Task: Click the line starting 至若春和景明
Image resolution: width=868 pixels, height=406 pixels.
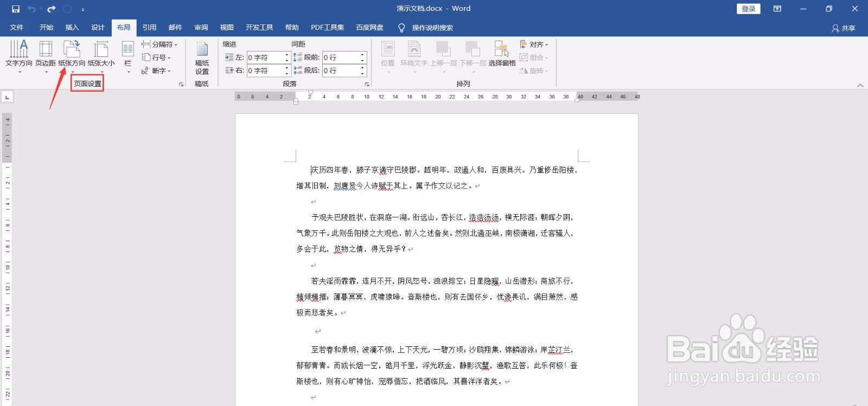Action: coord(443,350)
